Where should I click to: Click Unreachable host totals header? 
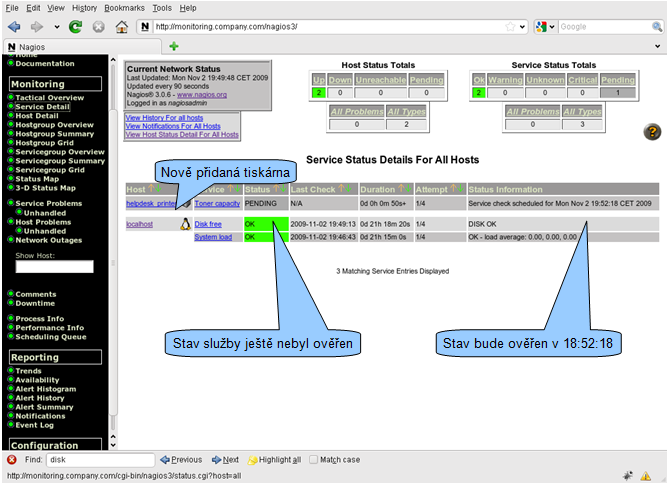pos(381,80)
